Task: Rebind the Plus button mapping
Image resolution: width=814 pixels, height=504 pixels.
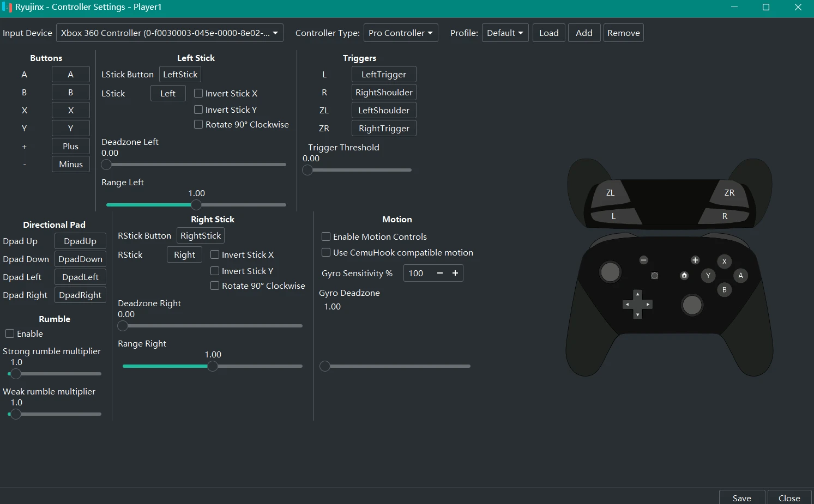Action: point(71,146)
